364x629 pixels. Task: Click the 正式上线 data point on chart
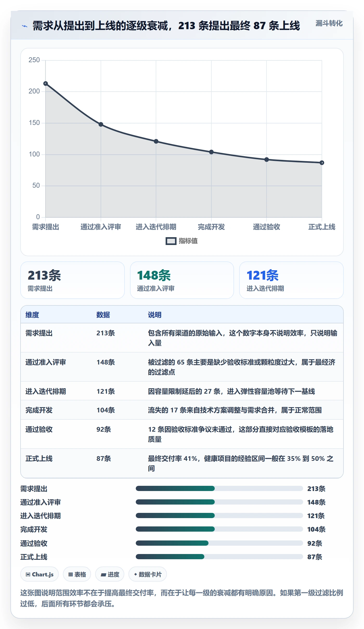[x=322, y=163]
